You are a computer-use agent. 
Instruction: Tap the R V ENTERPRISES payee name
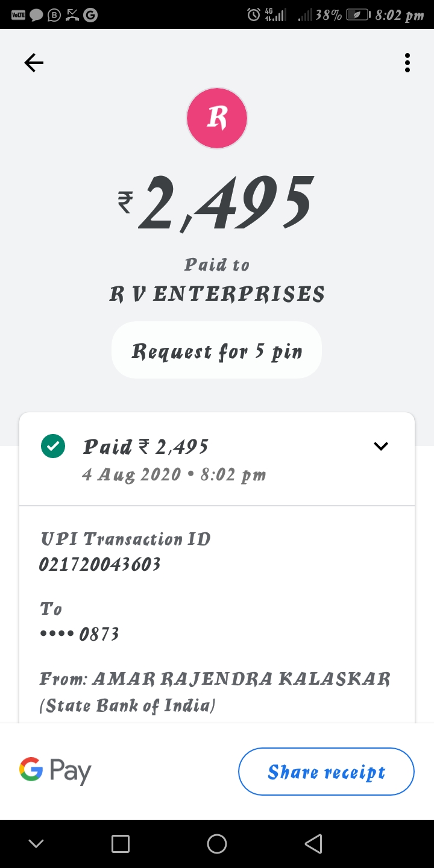coord(217,294)
